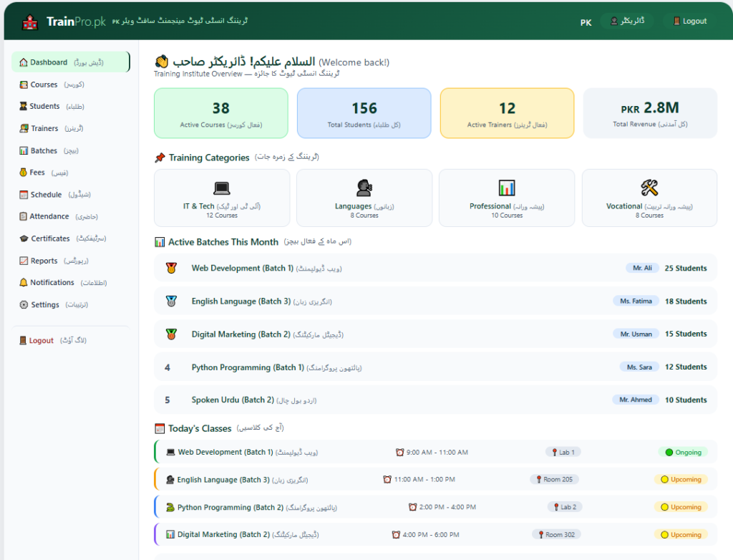This screenshot has height=560, width=733.
Task: Click the Ongoing status badge
Action: point(683,453)
